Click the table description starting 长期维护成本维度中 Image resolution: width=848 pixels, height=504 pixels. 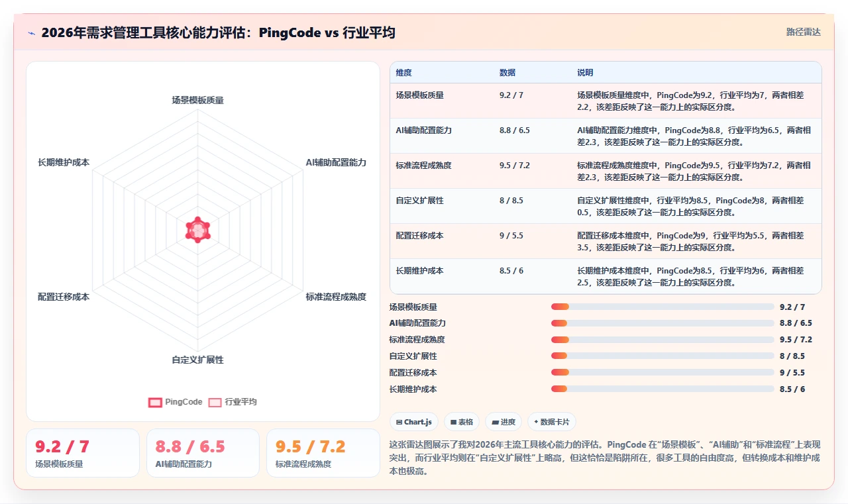[690, 276]
